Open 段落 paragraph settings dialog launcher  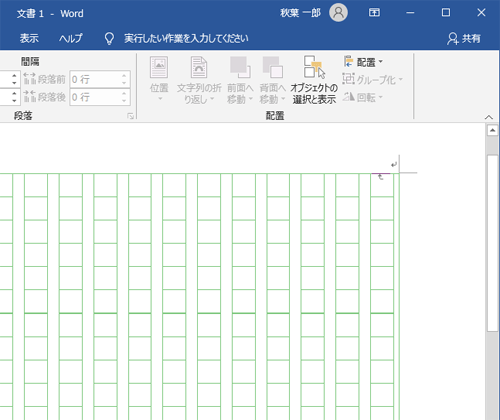131,116
